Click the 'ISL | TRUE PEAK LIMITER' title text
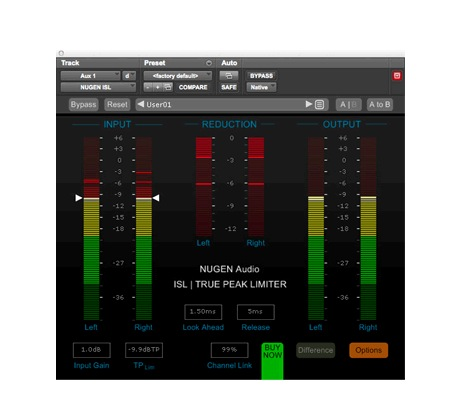Image resolution: width=460 pixels, height=416 pixels. tap(230, 285)
